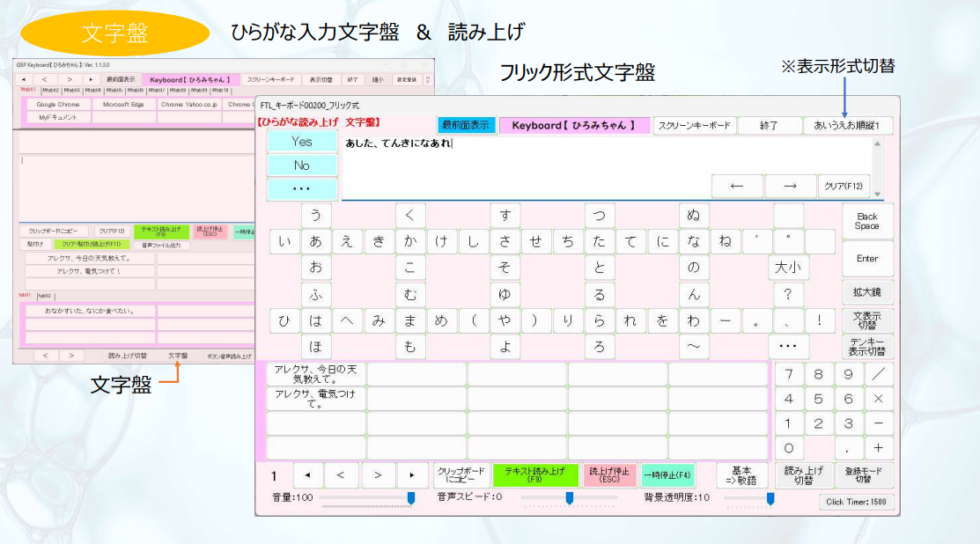Toggle 最前面表示 in the flick keyboard window
This screenshot has height=544, width=980.
[x=466, y=125]
